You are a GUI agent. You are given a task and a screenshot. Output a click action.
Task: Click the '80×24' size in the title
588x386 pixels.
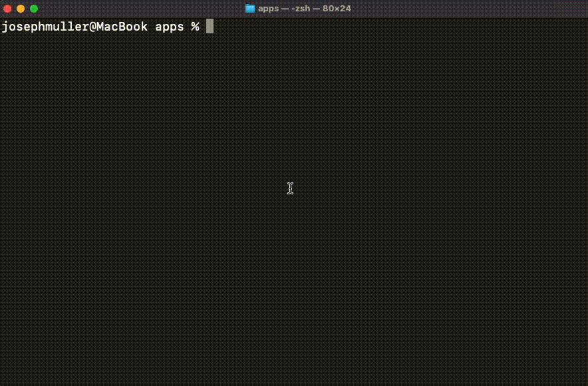click(x=337, y=9)
